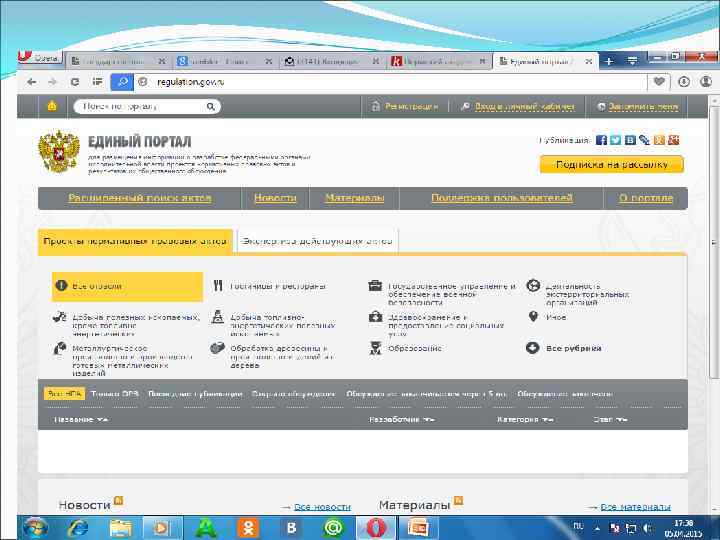720x540 pixels.
Task: Open a new tab with the plus button
Action: [609, 61]
